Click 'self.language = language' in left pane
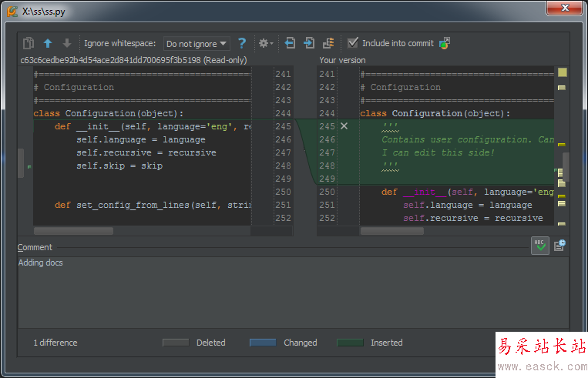This screenshot has height=378, width=588. point(141,139)
